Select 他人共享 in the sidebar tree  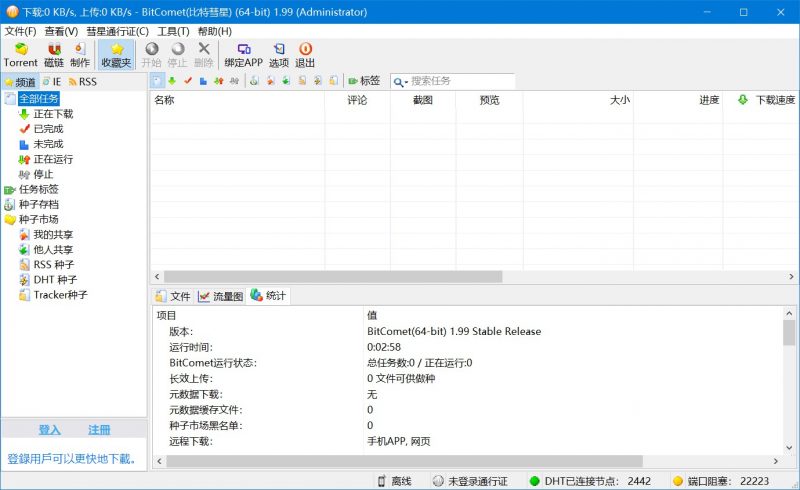(x=53, y=250)
